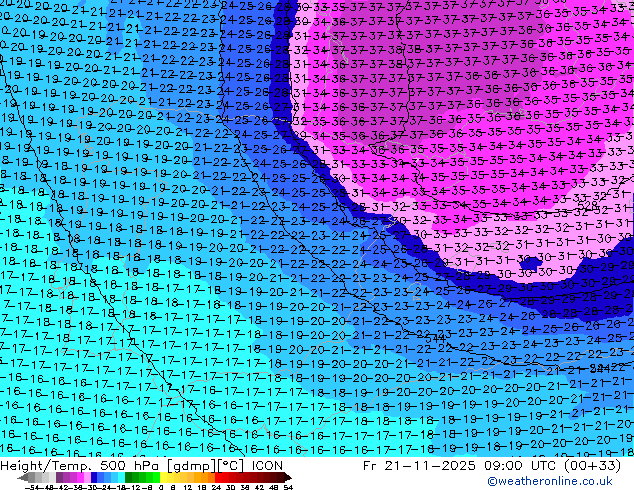Click the 'Fr 21-11-2025 09:00 UTC' timestamp
Image resolution: width=634 pixels, height=490 pixels.
[461, 466]
